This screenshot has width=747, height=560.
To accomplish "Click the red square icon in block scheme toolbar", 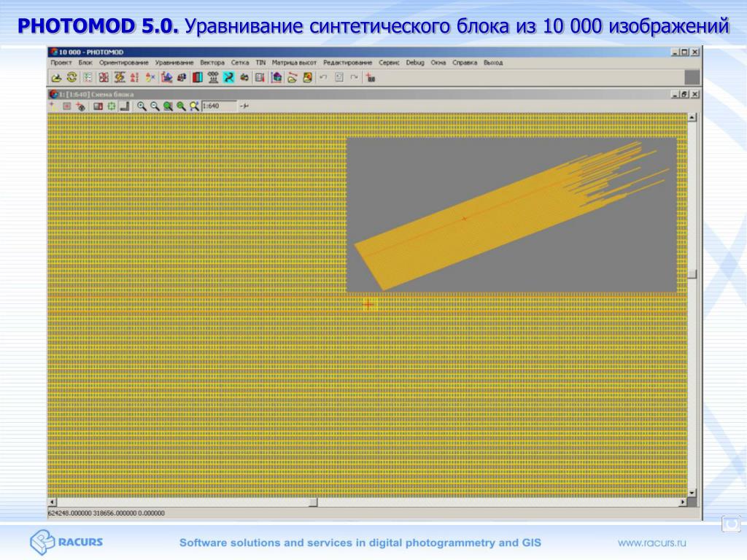I will pos(66,106).
